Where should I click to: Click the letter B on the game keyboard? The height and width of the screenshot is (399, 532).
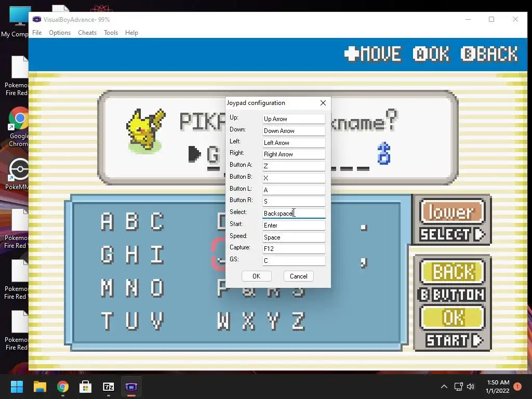pos(132,221)
